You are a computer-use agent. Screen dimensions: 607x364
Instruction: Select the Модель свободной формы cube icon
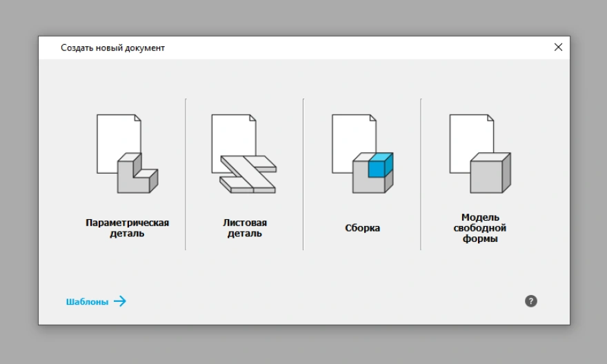[x=479, y=153]
